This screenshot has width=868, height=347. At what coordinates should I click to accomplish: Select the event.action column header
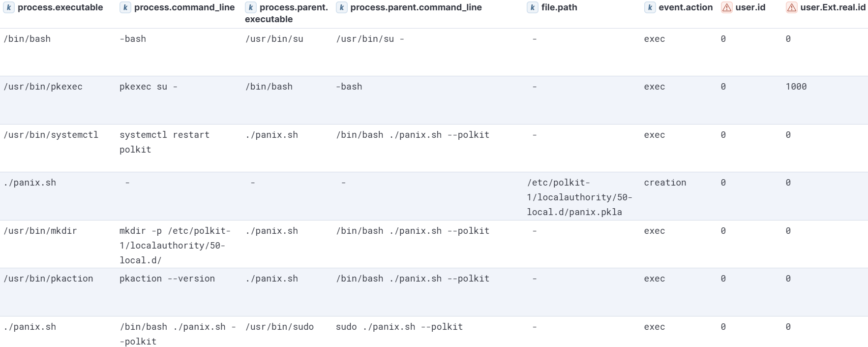(x=685, y=7)
